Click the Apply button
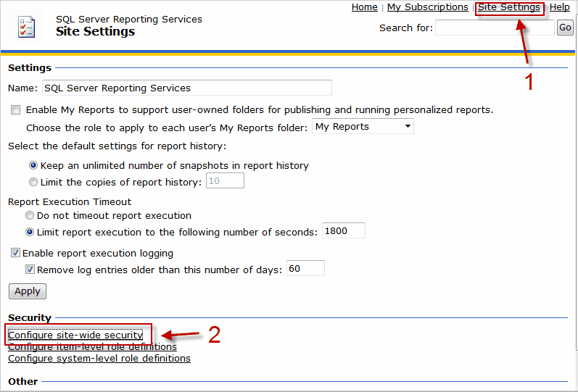Image resolution: width=578 pixels, height=392 pixels. point(28,291)
